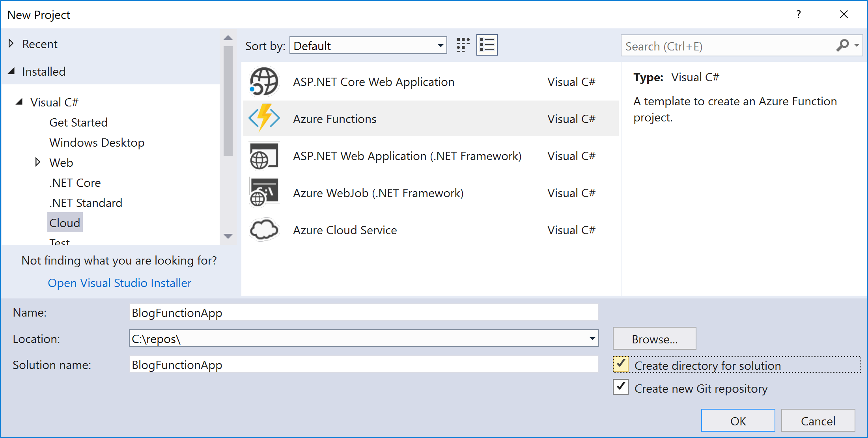
Task: Expand the Web tree node
Action: point(37,162)
